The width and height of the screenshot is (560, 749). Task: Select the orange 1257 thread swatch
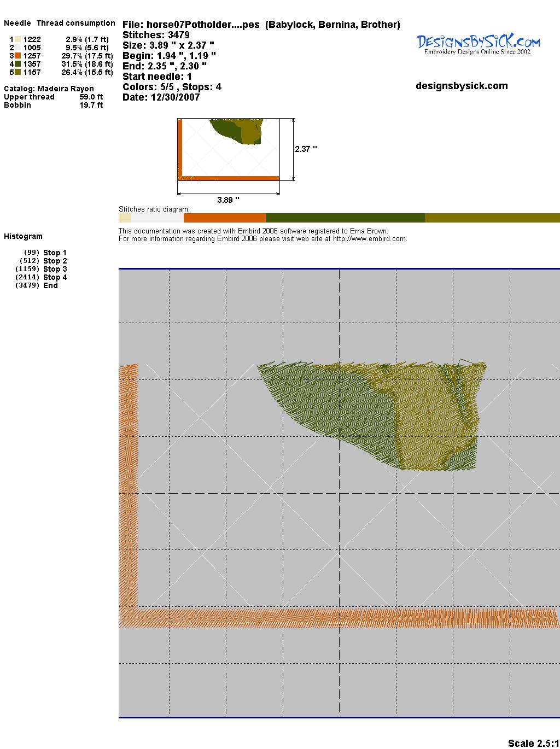17,56
